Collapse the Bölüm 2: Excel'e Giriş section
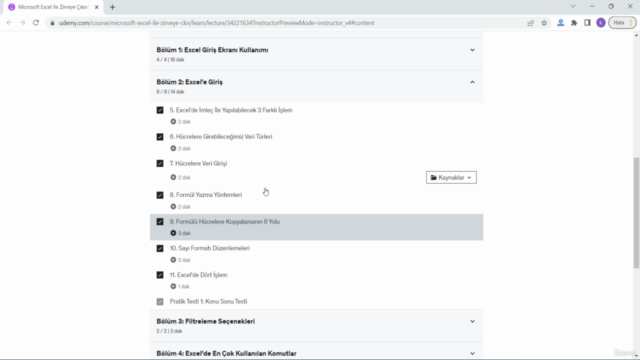Image resolution: width=640 pixels, height=360 pixels. point(316,87)
